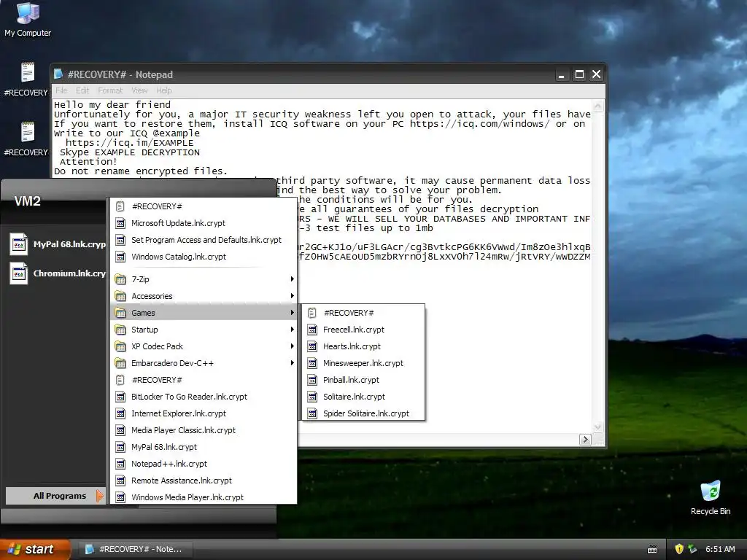Click the VM2 user name header
The image size is (747, 560).
28,201
